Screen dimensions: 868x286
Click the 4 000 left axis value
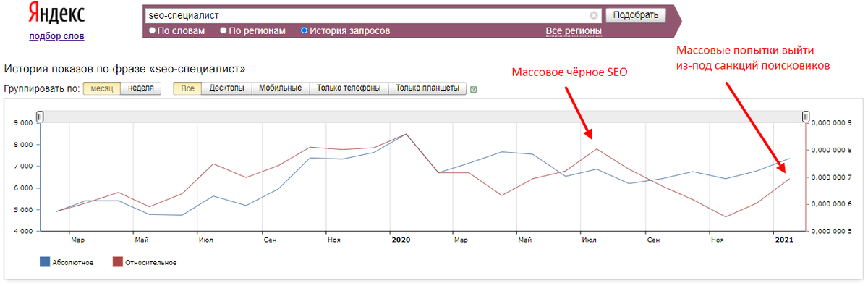pos(22,232)
